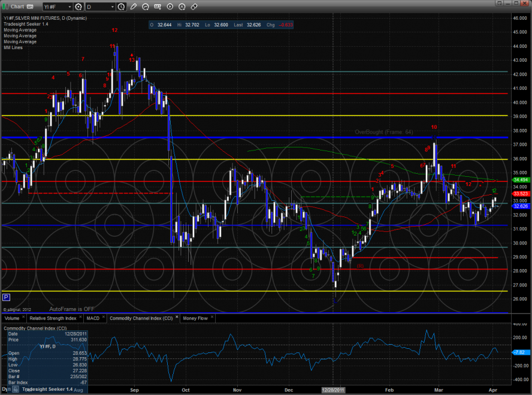Click the link chain icon in toolbar

194,7
